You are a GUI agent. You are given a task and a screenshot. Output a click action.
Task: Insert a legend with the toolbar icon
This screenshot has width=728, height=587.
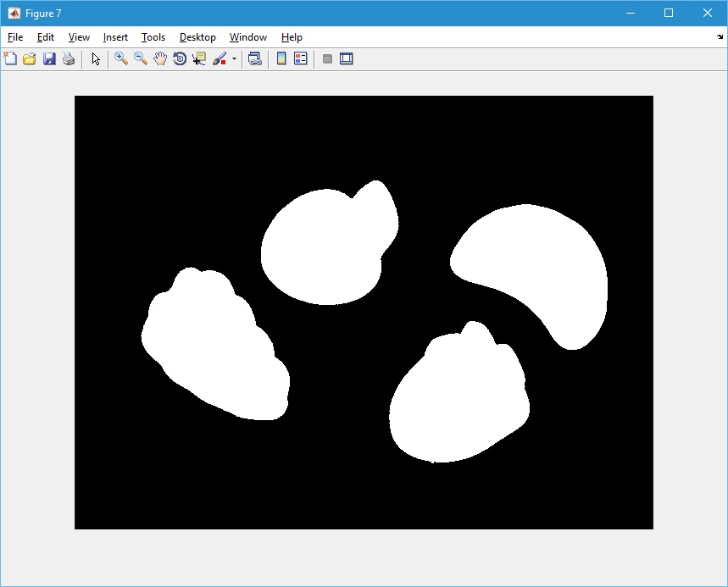click(301, 59)
